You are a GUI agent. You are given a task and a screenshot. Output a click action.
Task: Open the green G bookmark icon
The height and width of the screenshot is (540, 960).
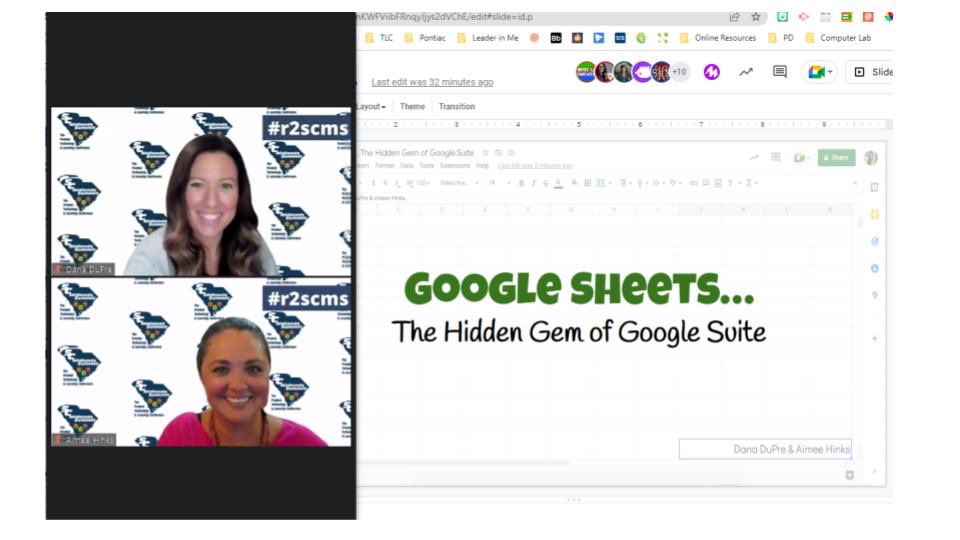pyautogui.click(x=641, y=38)
